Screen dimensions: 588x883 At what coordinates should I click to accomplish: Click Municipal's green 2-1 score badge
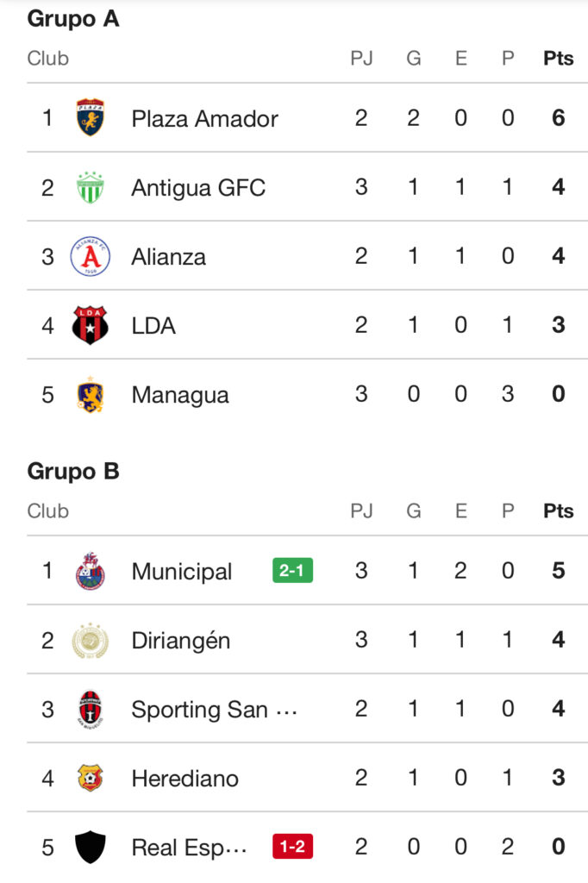click(292, 571)
